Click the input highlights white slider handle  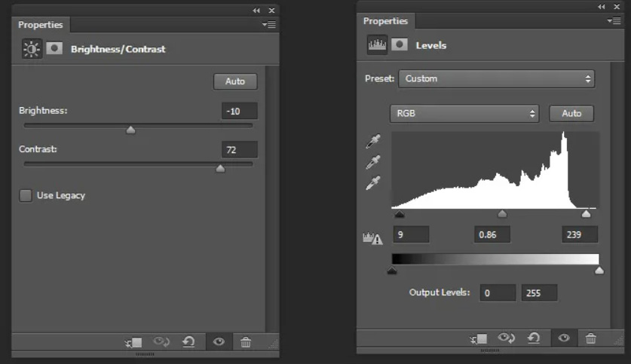(x=586, y=213)
